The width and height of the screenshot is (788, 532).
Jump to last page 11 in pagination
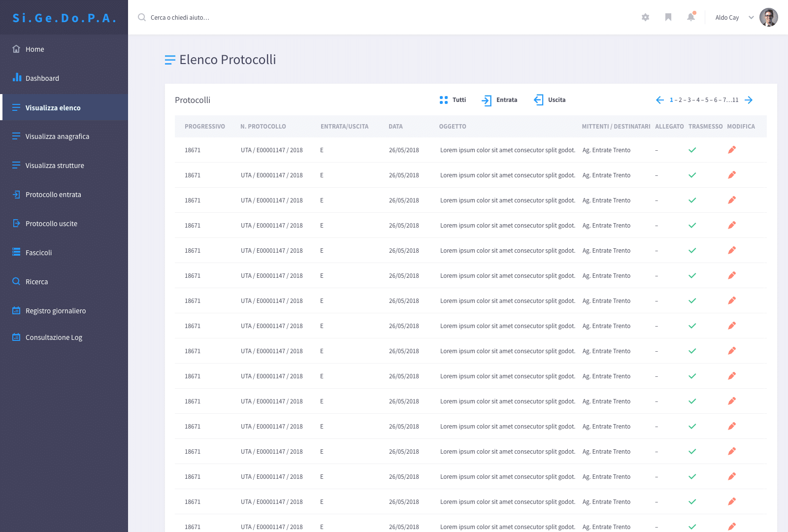tap(735, 100)
